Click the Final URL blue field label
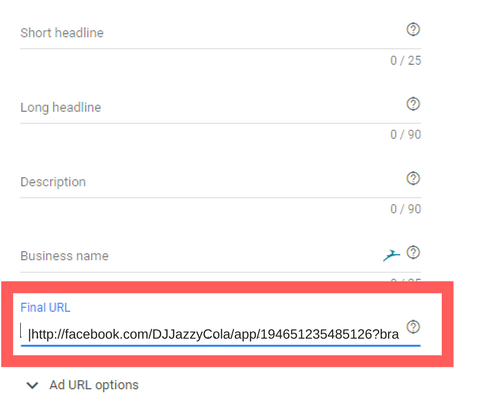The height and width of the screenshot is (416, 478). click(x=45, y=307)
